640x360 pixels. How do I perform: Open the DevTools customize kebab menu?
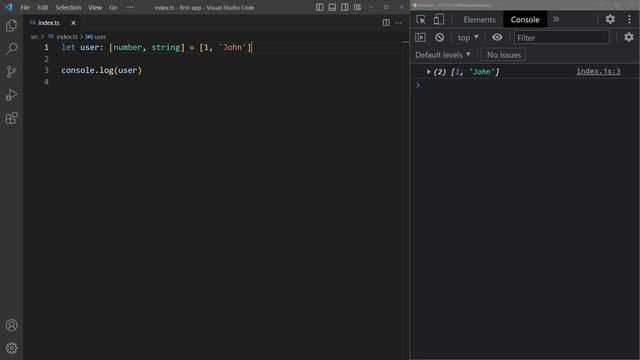(629, 19)
